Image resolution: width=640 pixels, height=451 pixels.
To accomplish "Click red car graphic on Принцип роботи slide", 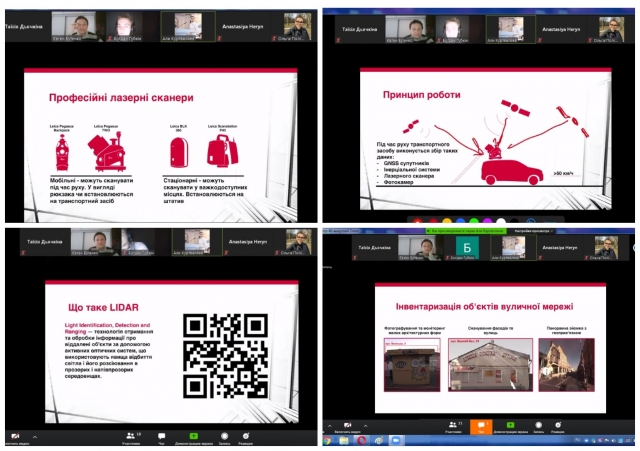I will click(512, 171).
